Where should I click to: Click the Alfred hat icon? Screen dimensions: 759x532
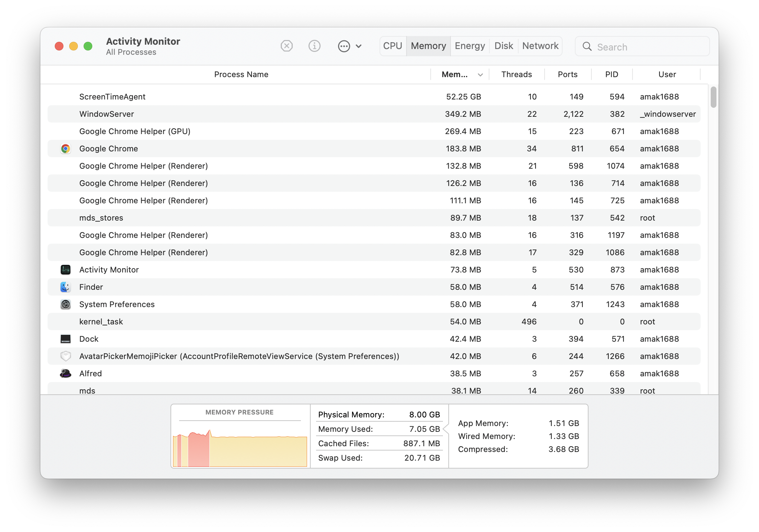66,373
